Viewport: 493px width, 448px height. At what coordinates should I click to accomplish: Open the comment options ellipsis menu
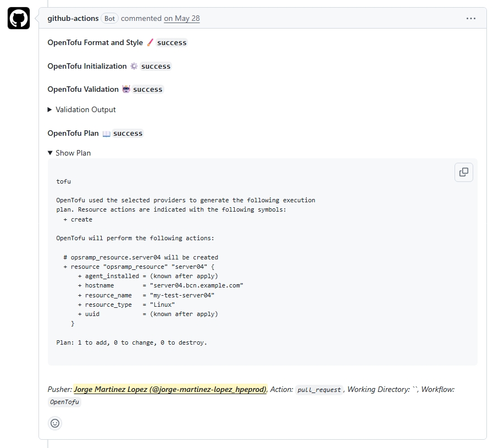click(x=470, y=19)
